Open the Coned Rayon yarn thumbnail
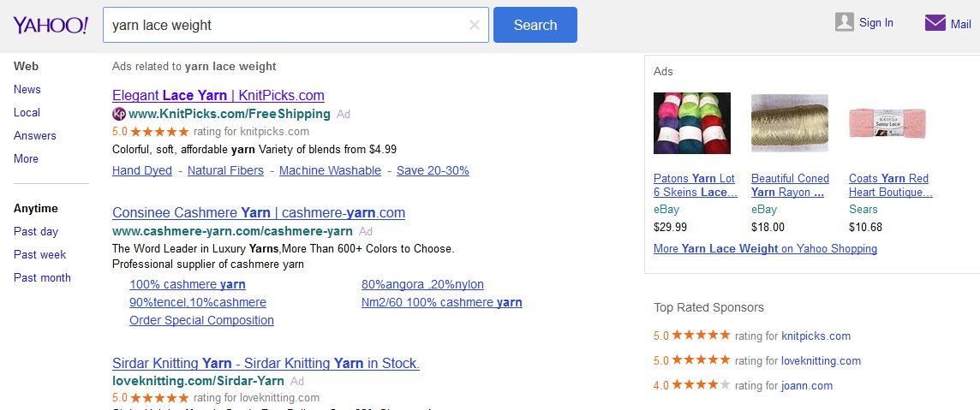Image resolution: width=980 pixels, height=410 pixels. [x=790, y=123]
